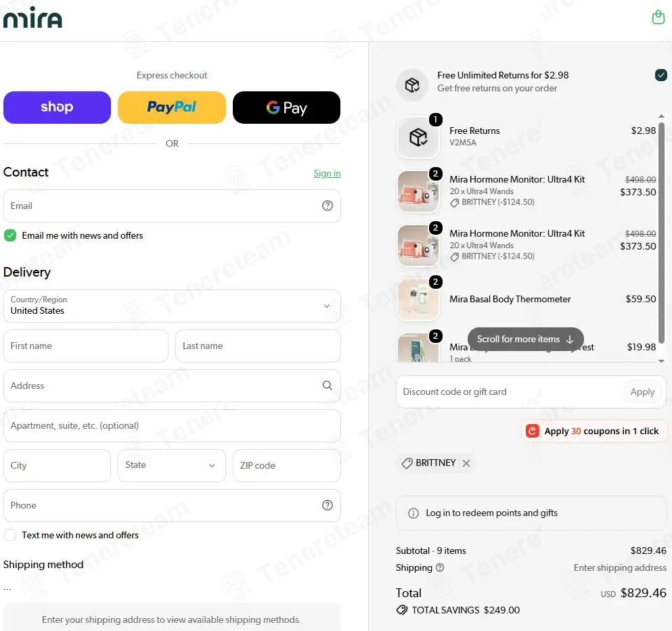Open the Country/Region dropdown
Viewport: 672px width, 631px height.
coord(172,306)
